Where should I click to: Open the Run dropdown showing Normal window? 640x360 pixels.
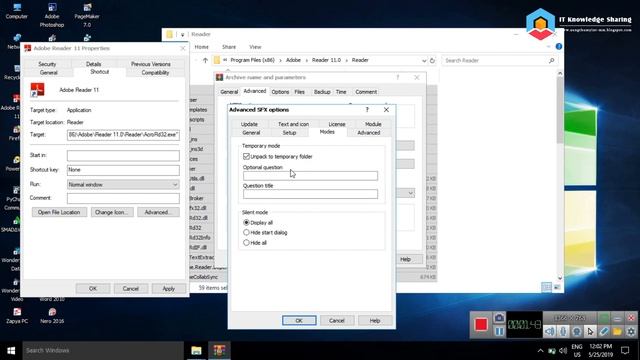[x=123, y=184]
